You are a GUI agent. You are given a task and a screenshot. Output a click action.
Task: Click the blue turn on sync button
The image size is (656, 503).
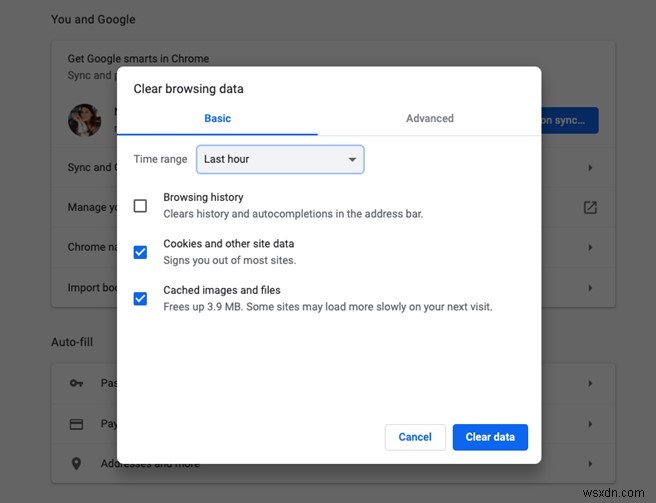[x=570, y=121]
